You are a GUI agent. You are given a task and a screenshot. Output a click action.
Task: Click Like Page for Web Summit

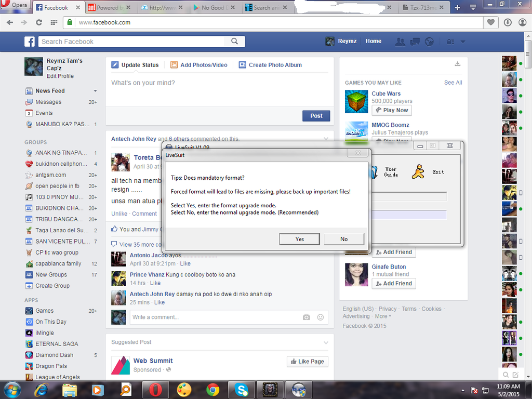coord(308,362)
